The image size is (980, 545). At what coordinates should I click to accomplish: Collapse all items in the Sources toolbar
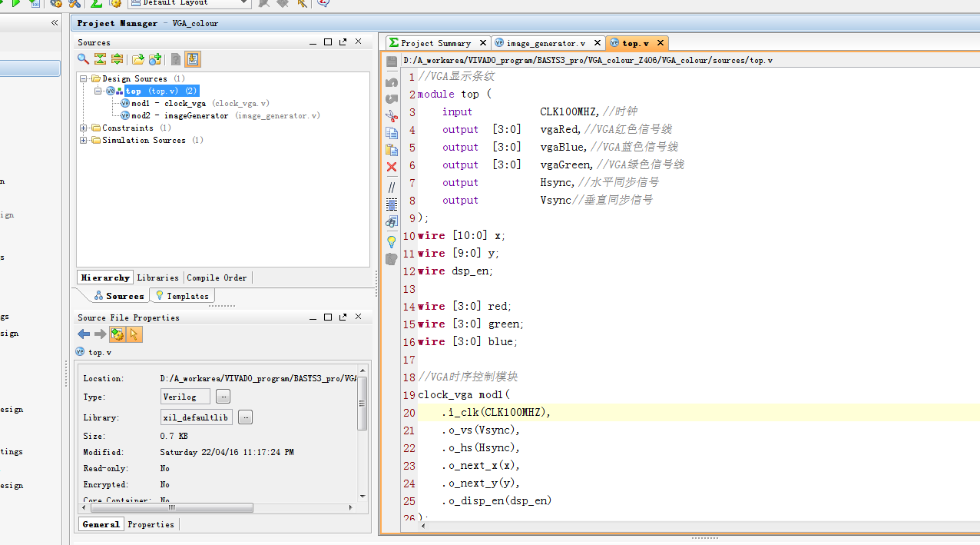point(100,59)
